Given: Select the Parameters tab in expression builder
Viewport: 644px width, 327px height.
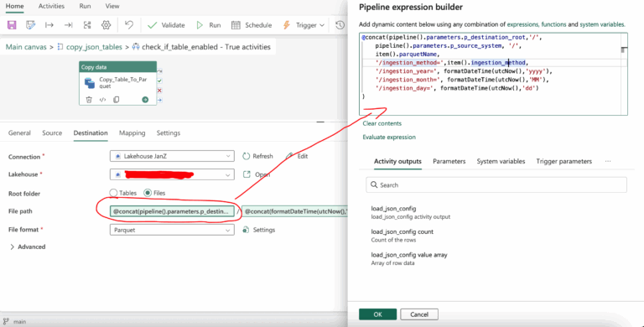Looking at the screenshot, I should pos(449,162).
